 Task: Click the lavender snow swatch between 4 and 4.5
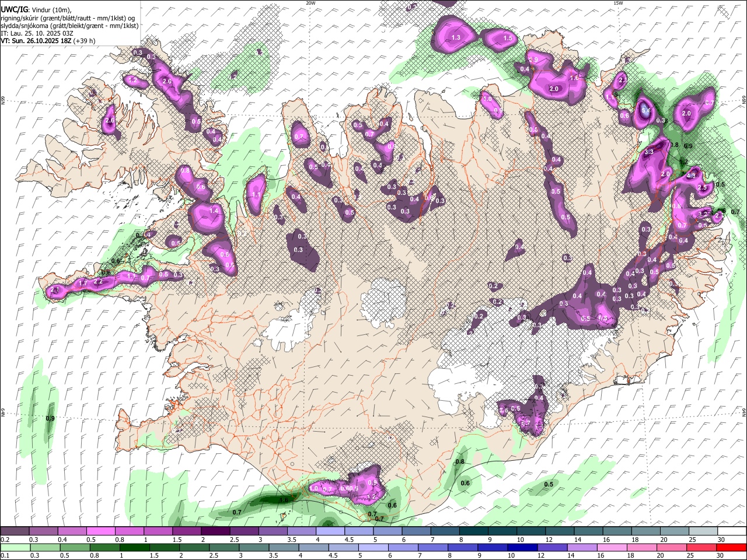point(330,531)
